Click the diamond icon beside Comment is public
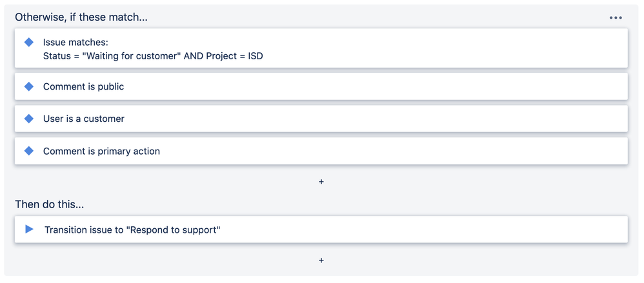 tap(28, 86)
